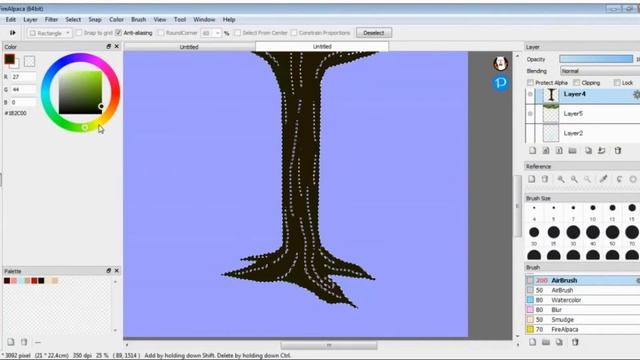Open a reference image file
Viewport: 640px width, 360px height.
[x=532, y=179]
